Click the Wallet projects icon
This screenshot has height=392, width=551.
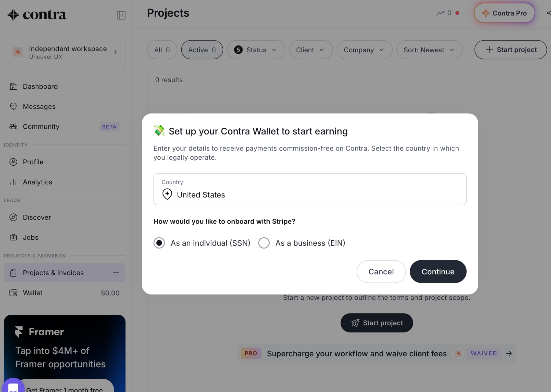pyautogui.click(x=13, y=293)
